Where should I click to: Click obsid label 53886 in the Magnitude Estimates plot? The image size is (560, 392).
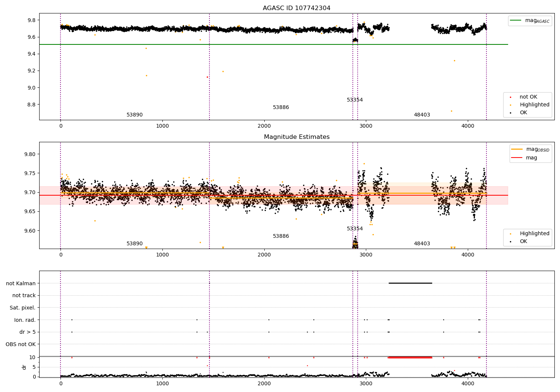[x=281, y=236]
